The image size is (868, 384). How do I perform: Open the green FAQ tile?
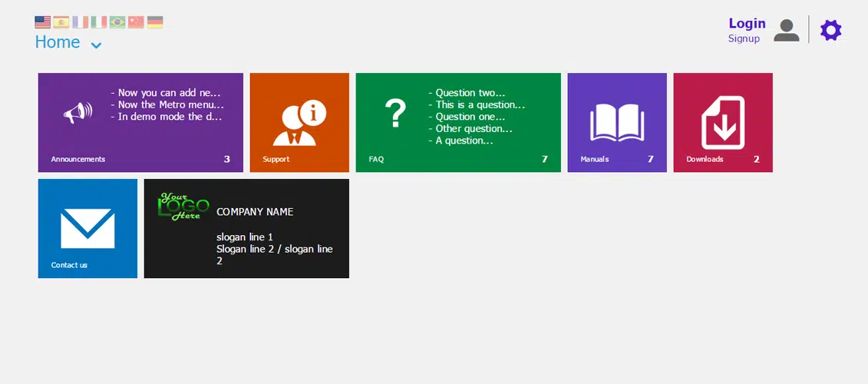point(458,123)
